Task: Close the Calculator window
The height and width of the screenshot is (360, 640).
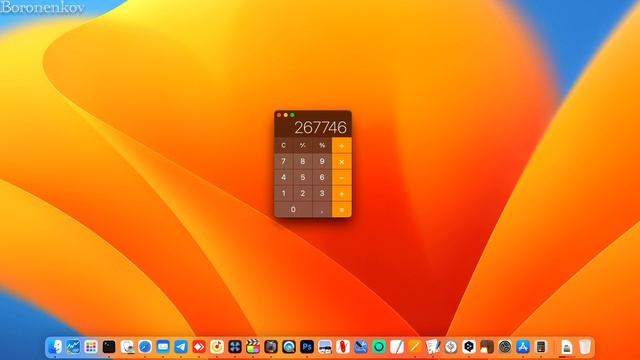Action: point(279,115)
